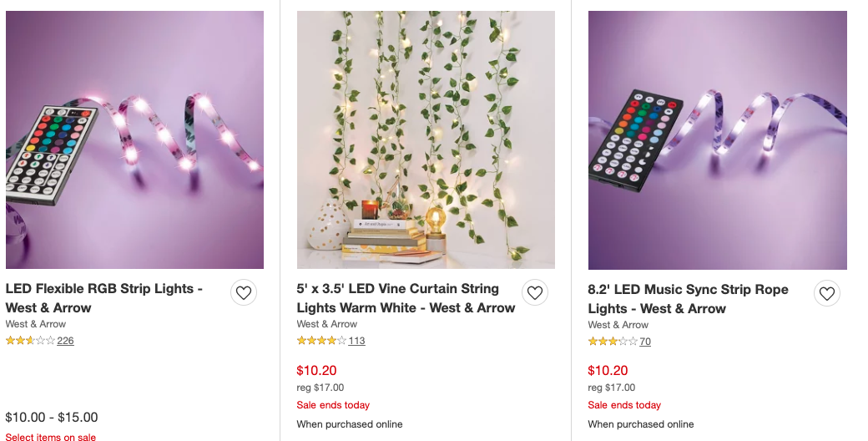Click the Select items on sale text

pos(51,436)
